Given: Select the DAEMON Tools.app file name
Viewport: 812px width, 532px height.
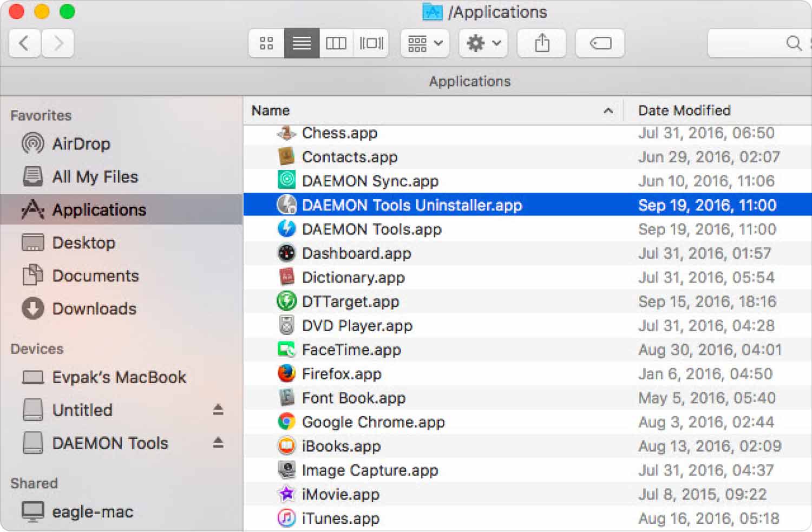Looking at the screenshot, I should 372,229.
